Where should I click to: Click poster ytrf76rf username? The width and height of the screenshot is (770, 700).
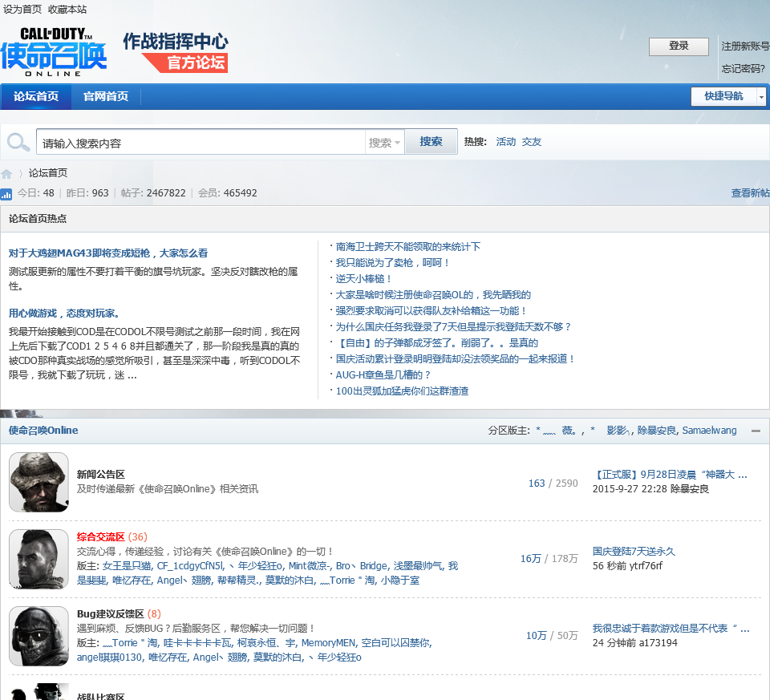coord(646,566)
